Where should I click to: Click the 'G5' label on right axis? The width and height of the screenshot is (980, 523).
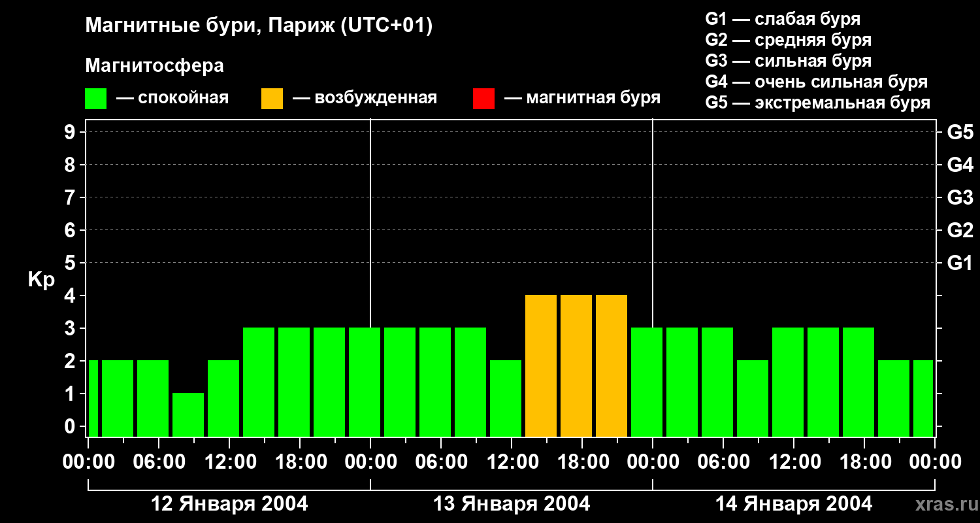click(960, 132)
